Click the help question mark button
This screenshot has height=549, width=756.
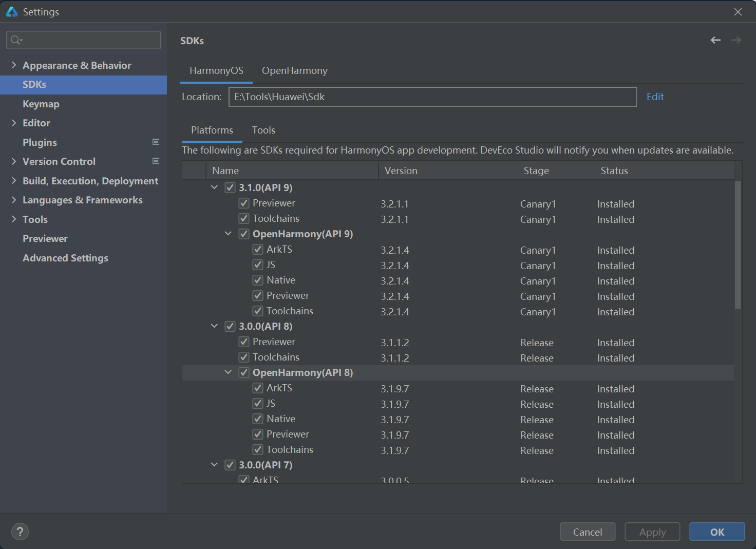click(20, 532)
